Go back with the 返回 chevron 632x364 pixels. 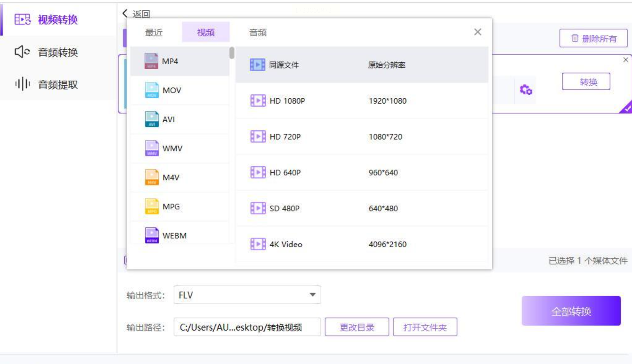125,13
